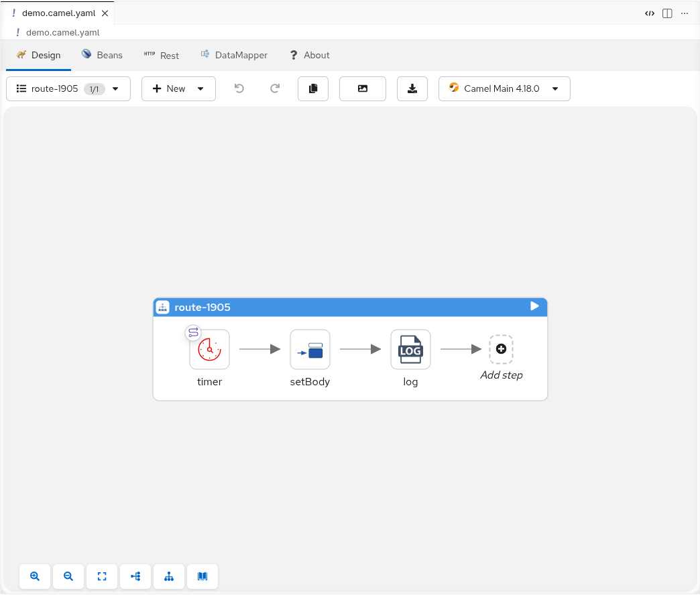Select the Rest tab

point(162,55)
